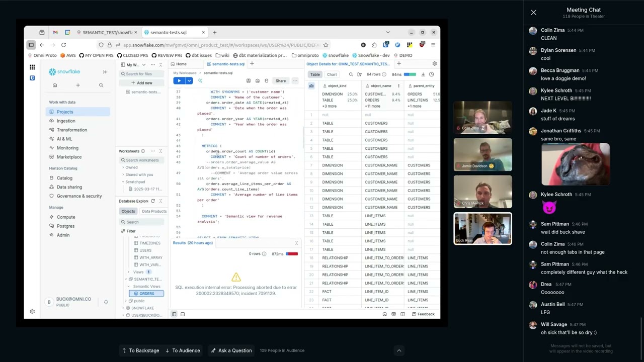Switch results view to Table
This screenshot has height=362, width=644.
tap(315, 74)
